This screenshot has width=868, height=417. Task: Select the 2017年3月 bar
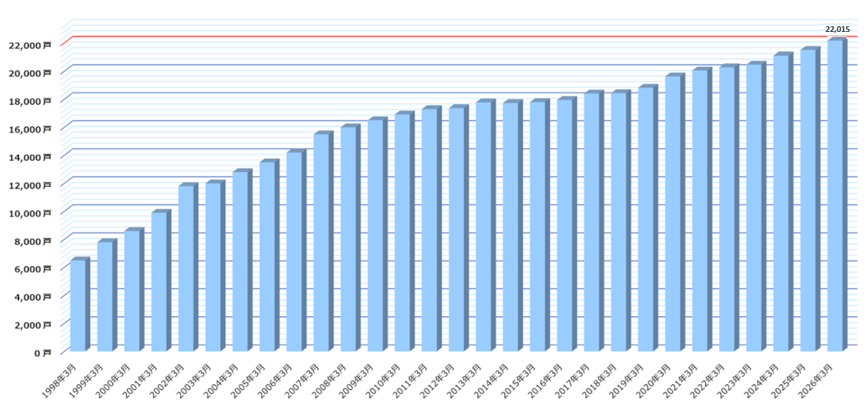tap(594, 220)
